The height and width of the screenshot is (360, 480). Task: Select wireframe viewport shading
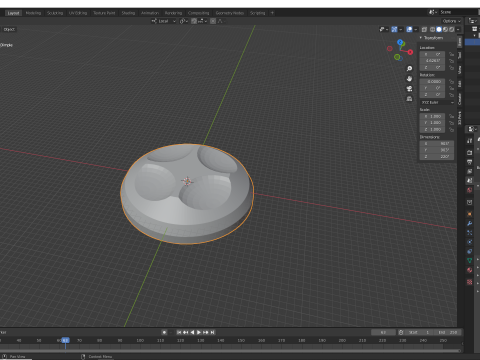click(x=433, y=29)
